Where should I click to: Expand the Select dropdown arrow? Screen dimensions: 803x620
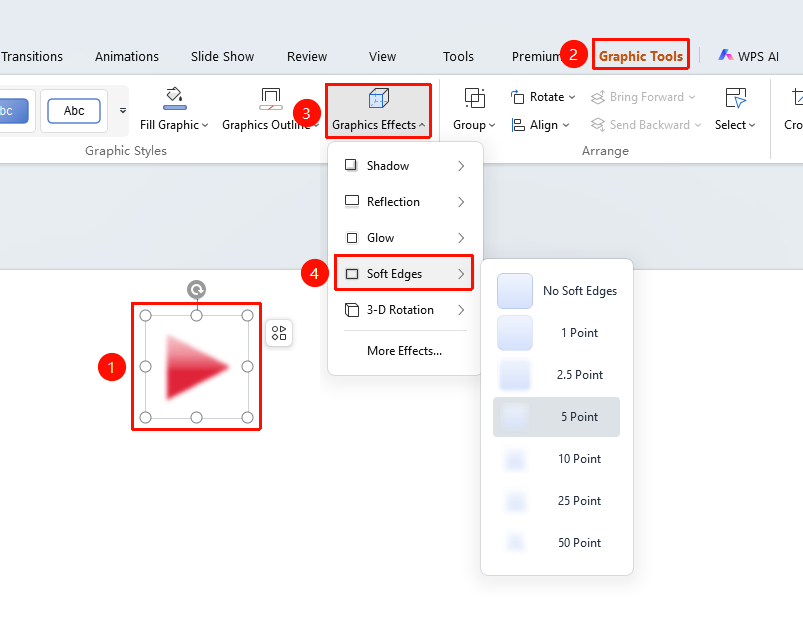point(752,125)
